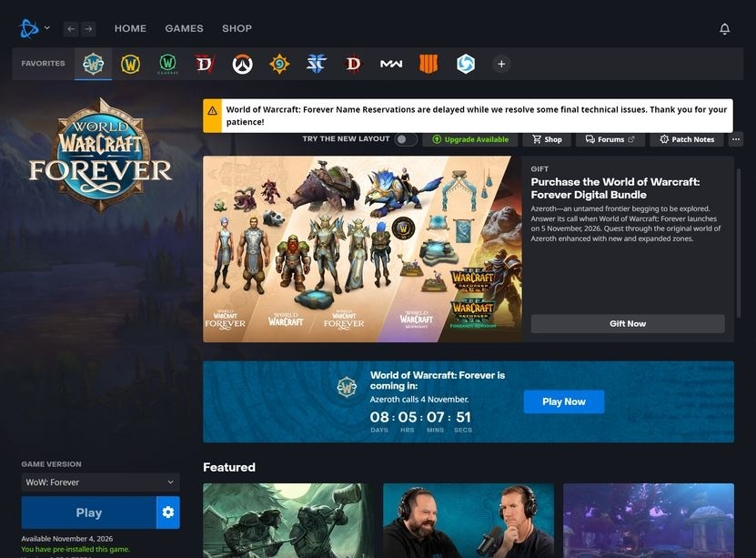Click the Upgrade Available button
The width and height of the screenshot is (756, 558).
pyautogui.click(x=470, y=139)
